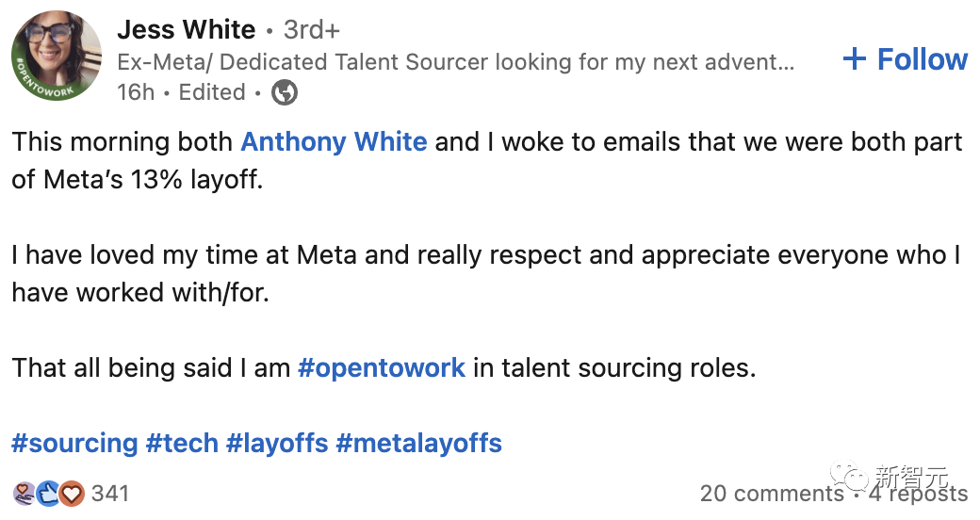Open the #opentowork hashtag

pyautogui.click(x=381, y=367)
